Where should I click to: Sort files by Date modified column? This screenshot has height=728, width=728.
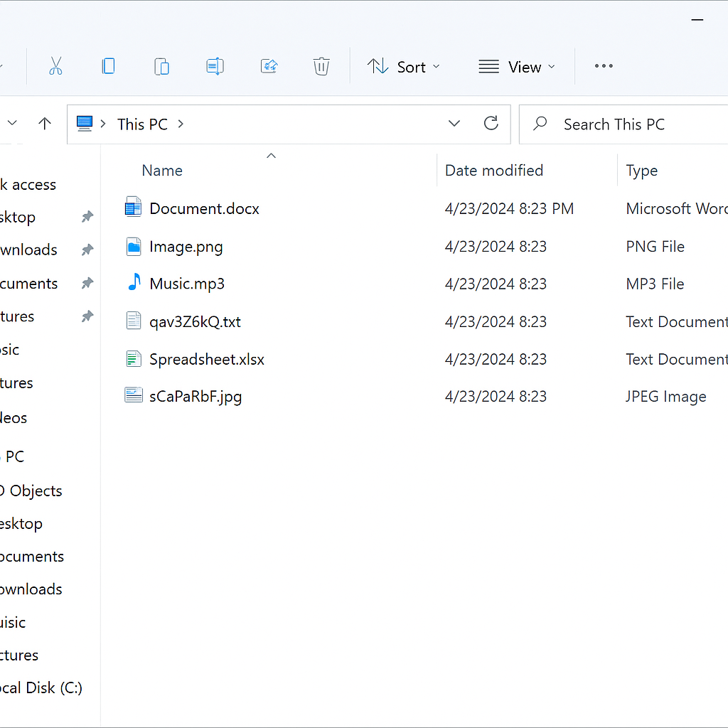pos(493,171)
